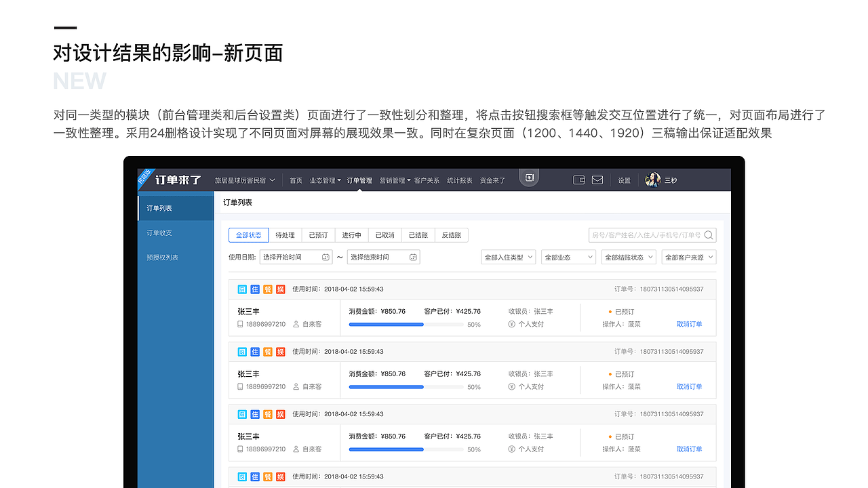868x488 pixels.
Task: Click the order search input field
Action: pos(644,235)
